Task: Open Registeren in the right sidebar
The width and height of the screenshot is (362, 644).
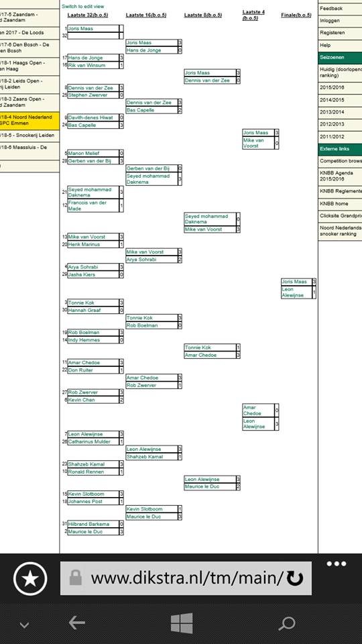Action: pos(340,33)
